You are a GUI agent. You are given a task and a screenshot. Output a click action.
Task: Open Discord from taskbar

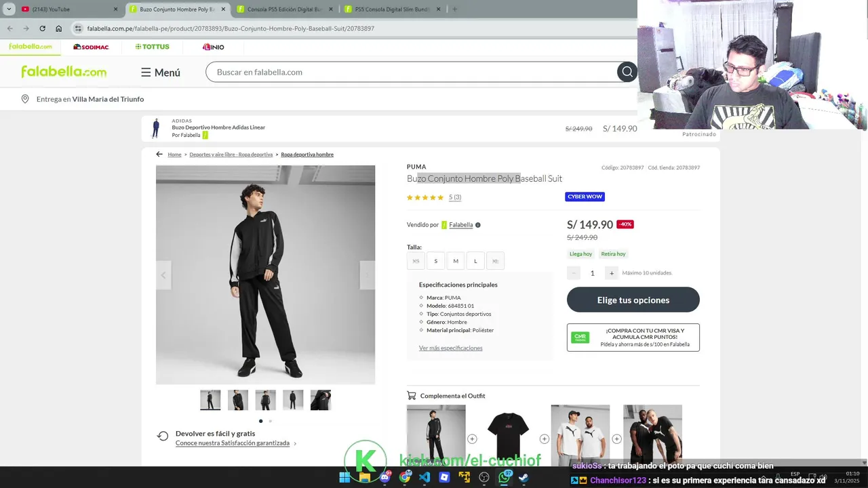point(385,477)
